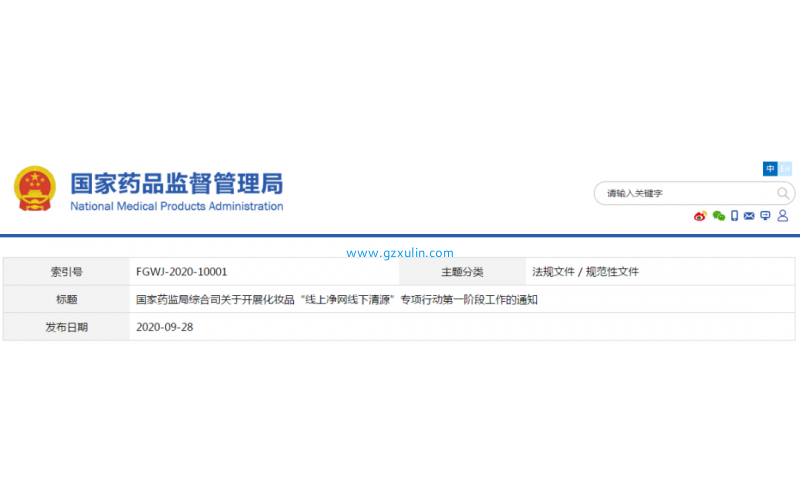
Task: Click the magnifier search icon
Action: (783, 193)
